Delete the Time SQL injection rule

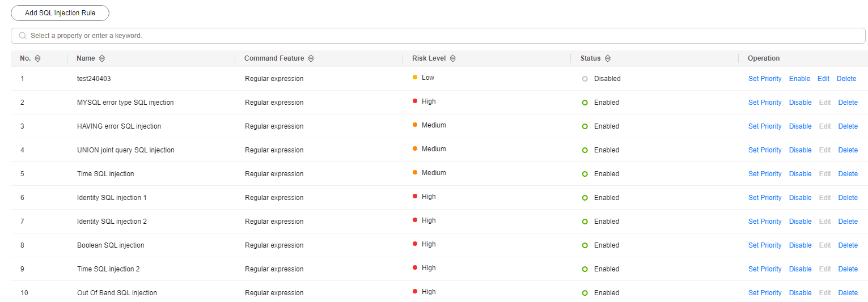848,174
